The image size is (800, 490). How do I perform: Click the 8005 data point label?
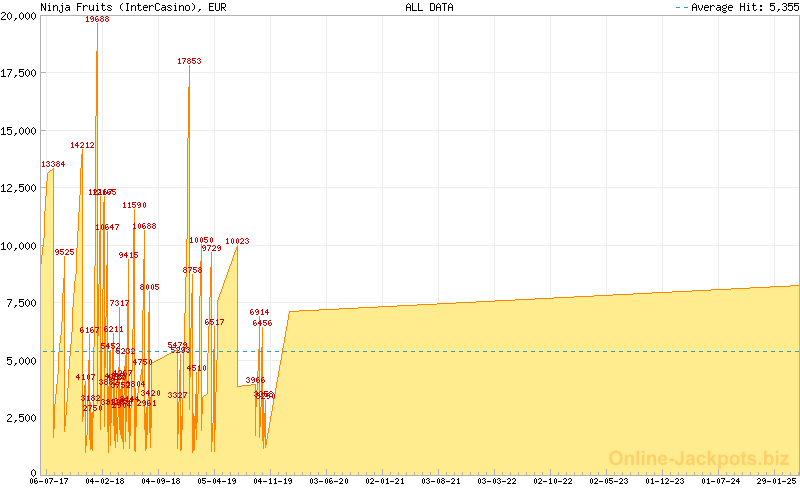(x=149, y=287)
